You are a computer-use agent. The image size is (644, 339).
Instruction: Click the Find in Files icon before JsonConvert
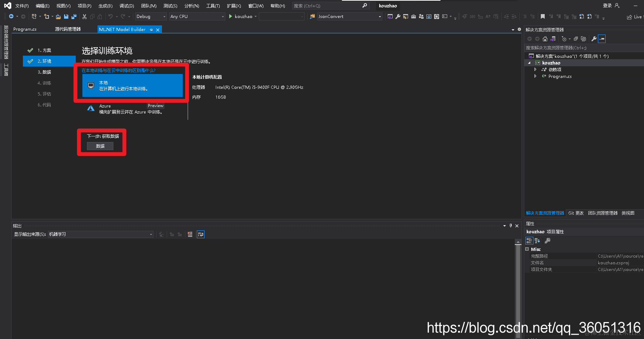[312, 17]
